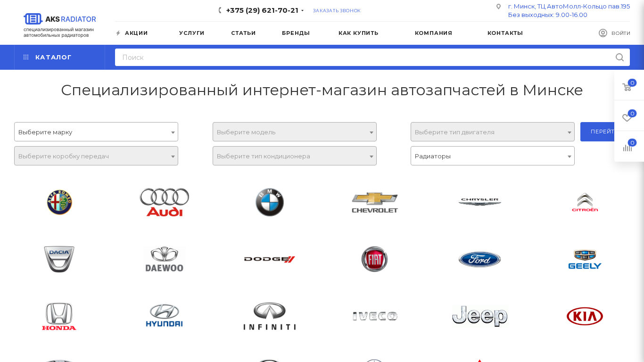Click 'Без выходных: 9.00-16.00' hours text

pyautogui.click(x=548, y=15)
